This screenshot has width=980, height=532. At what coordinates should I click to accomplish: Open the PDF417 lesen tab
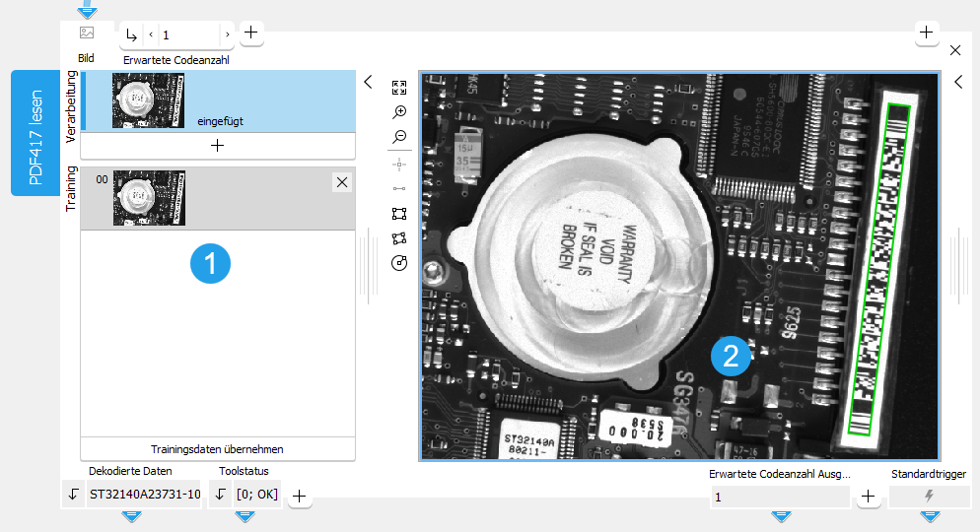(x=35, y=133)
